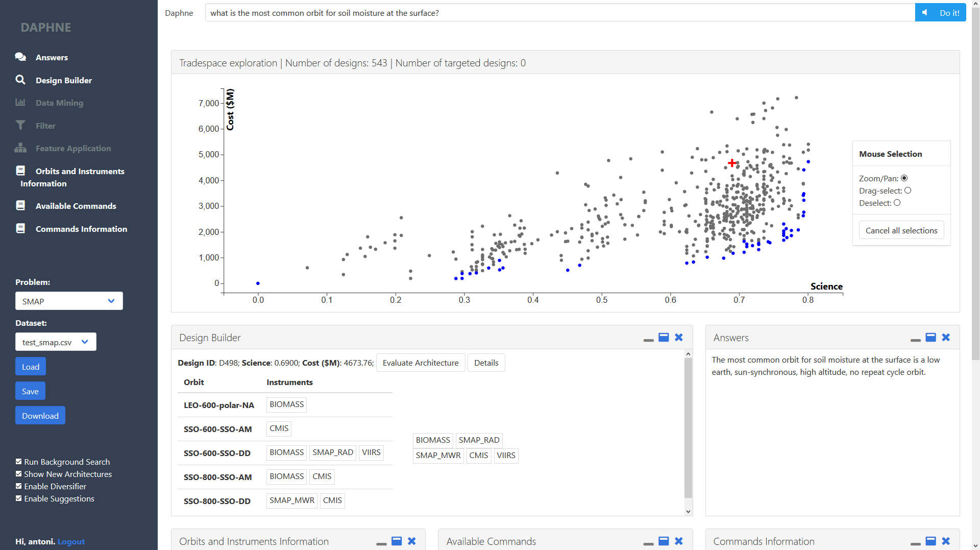Select the Filter funnel icon
The height and width of the screenshot is (550, 980).
(x=20, y=125)
